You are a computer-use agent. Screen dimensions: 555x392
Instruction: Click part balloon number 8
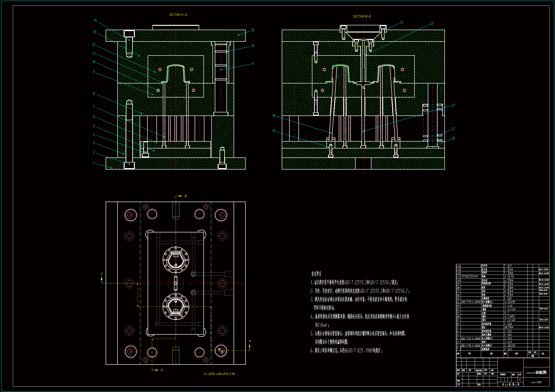coord(94,94)
